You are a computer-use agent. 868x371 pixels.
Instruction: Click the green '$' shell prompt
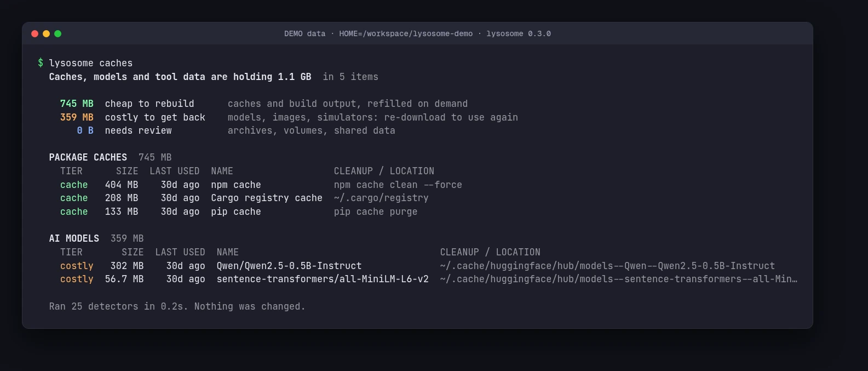(41, 63)
